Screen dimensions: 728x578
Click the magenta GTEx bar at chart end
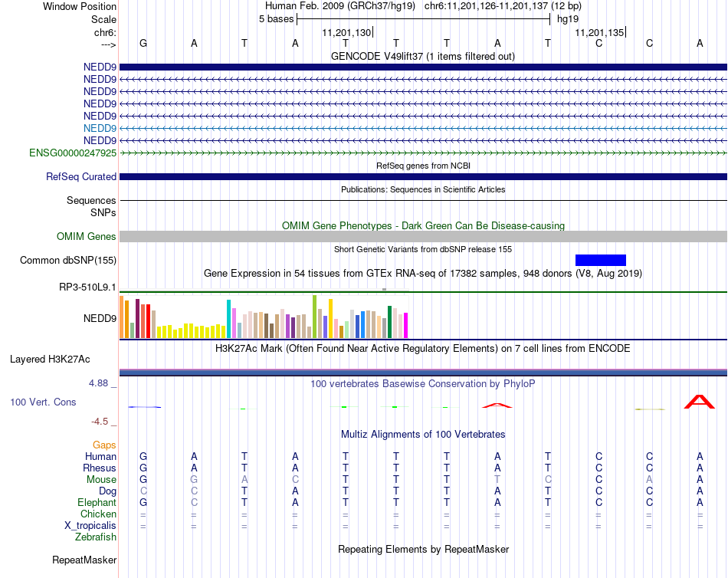point(406,325)
